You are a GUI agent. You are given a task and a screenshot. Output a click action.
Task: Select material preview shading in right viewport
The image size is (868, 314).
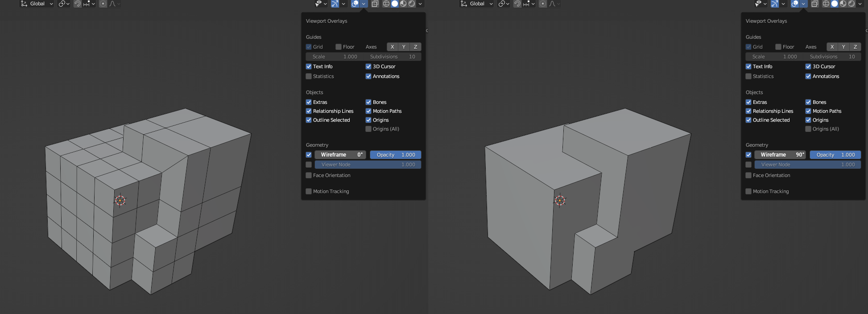point(843,4)
